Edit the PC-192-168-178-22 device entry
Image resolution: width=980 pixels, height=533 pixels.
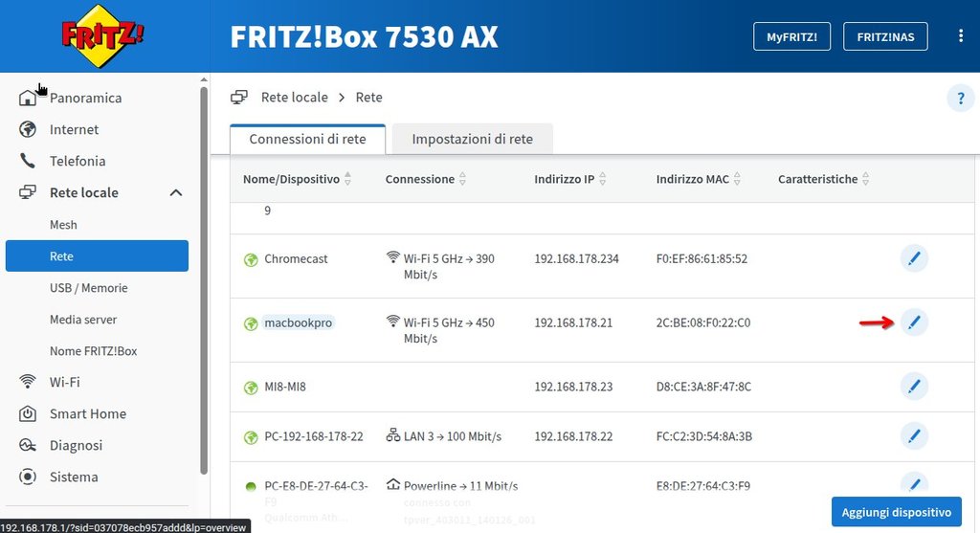pyautogui.click(x=914, y=435)
